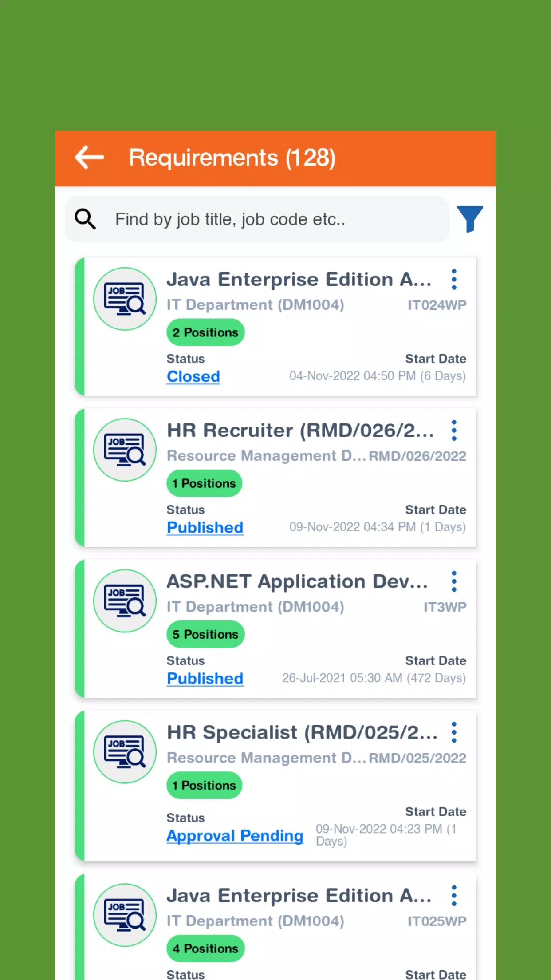Tap job icon of IT024WP Java card
Image resolution: width=551 pixels, height=980 pixels.
coord(125,299)
